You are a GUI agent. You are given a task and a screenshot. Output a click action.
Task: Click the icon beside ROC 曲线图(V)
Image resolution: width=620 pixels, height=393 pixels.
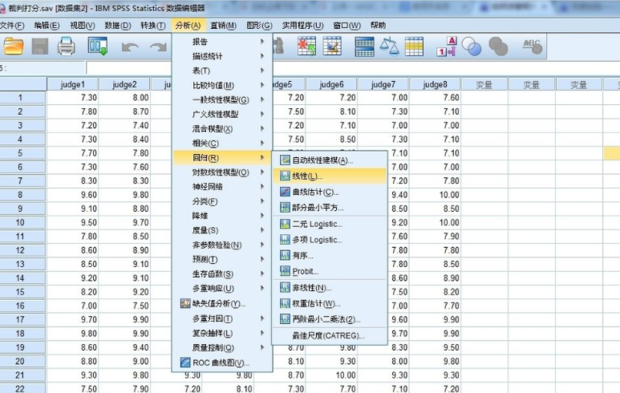tap(185, 363)
